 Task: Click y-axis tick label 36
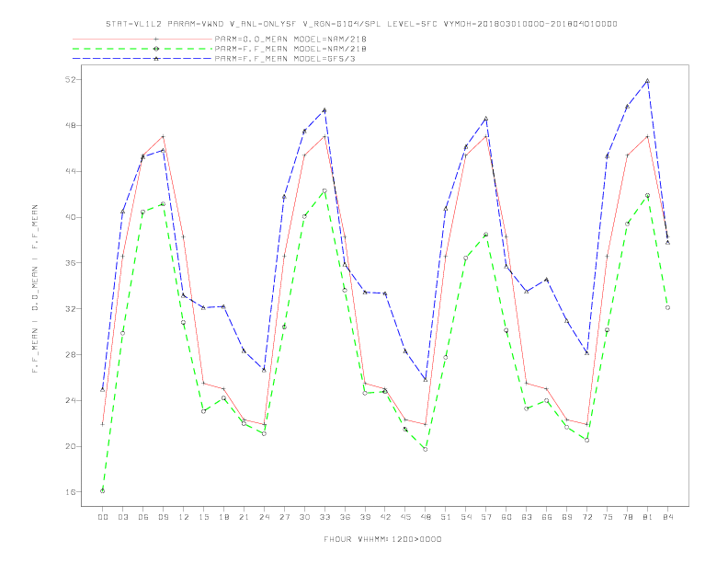coord(70,263)
